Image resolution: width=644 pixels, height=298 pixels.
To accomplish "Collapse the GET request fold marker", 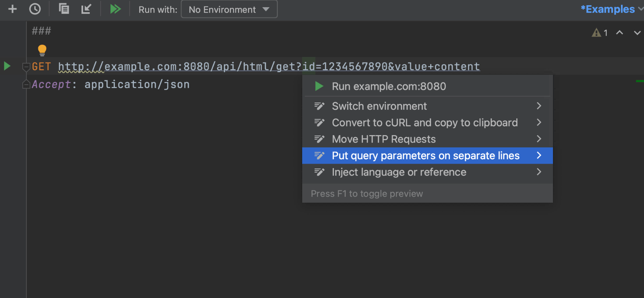I will pos(26,67).
